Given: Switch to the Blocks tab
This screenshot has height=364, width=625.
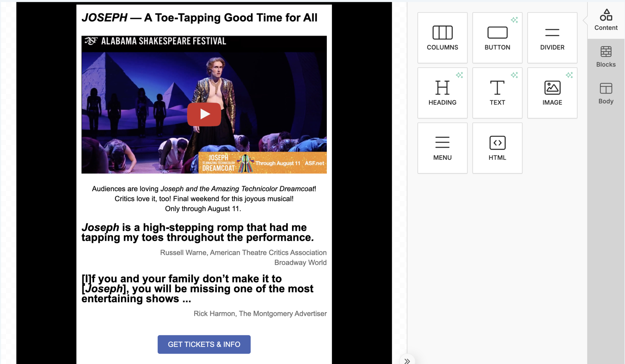Looking at the screenshot, I should [x=606, y=57].
